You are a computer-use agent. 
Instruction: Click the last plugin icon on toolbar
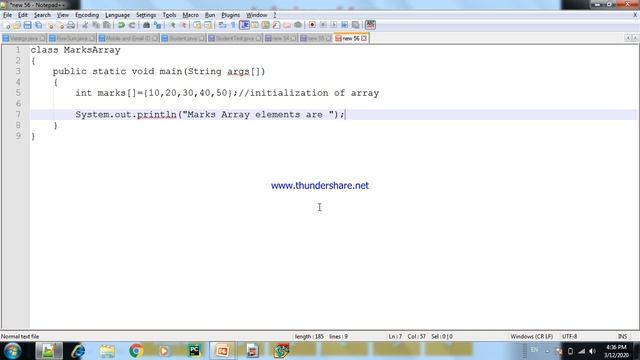(370, 25)
